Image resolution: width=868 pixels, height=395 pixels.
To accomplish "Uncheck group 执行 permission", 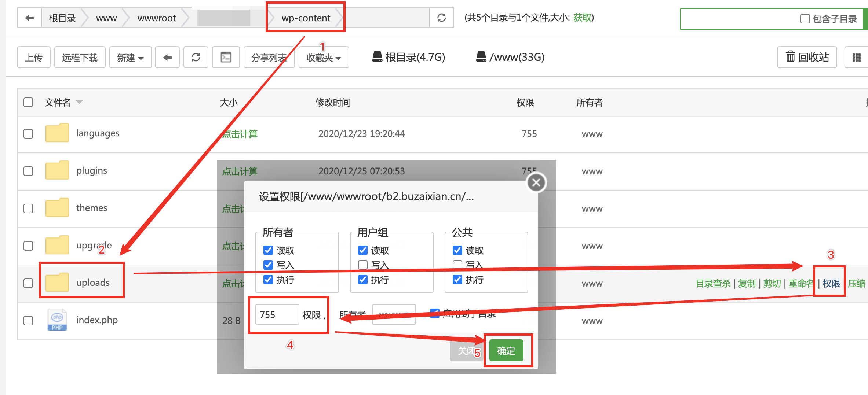I will pos(363,280).
